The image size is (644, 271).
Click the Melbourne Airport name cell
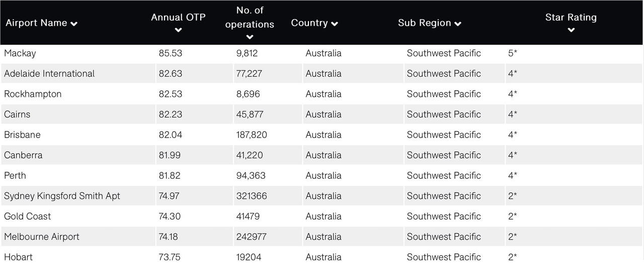pos(42,237)
